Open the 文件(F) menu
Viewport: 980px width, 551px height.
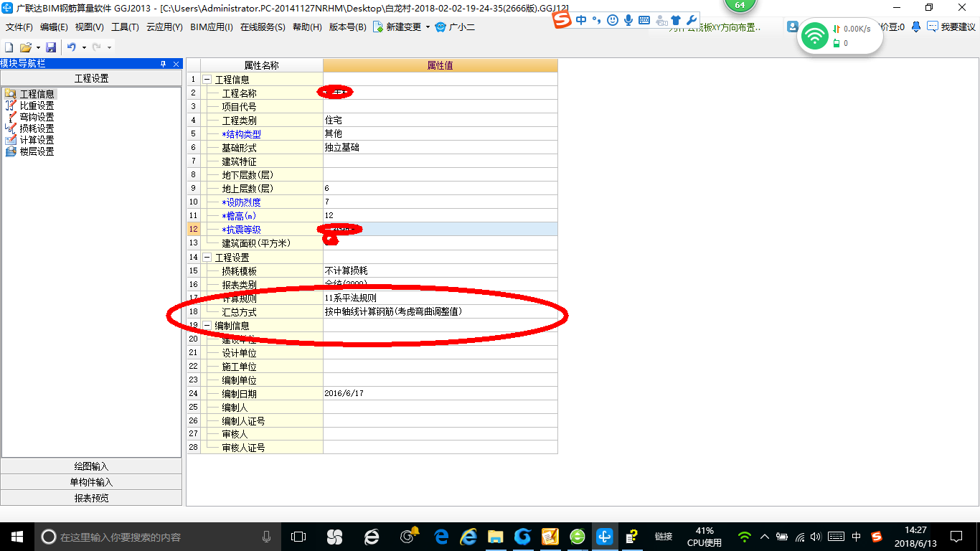19,27
